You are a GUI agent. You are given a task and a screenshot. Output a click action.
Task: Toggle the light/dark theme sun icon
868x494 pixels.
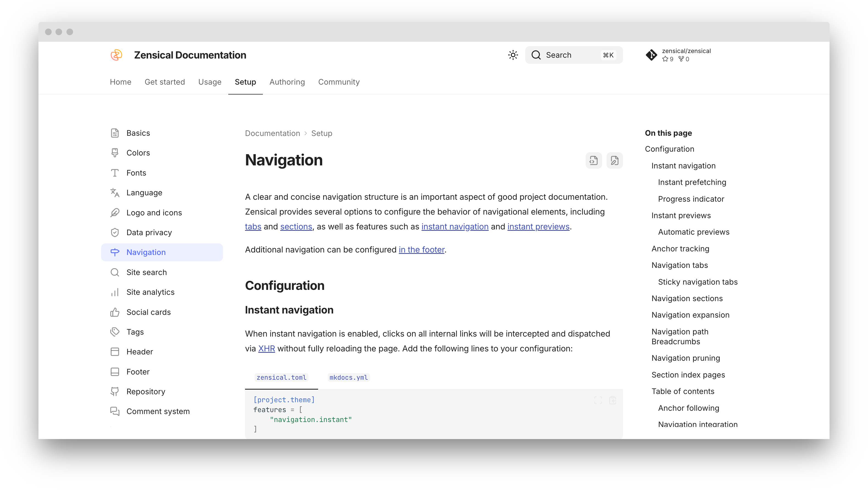pyautogui.click(x=513, y=55)
